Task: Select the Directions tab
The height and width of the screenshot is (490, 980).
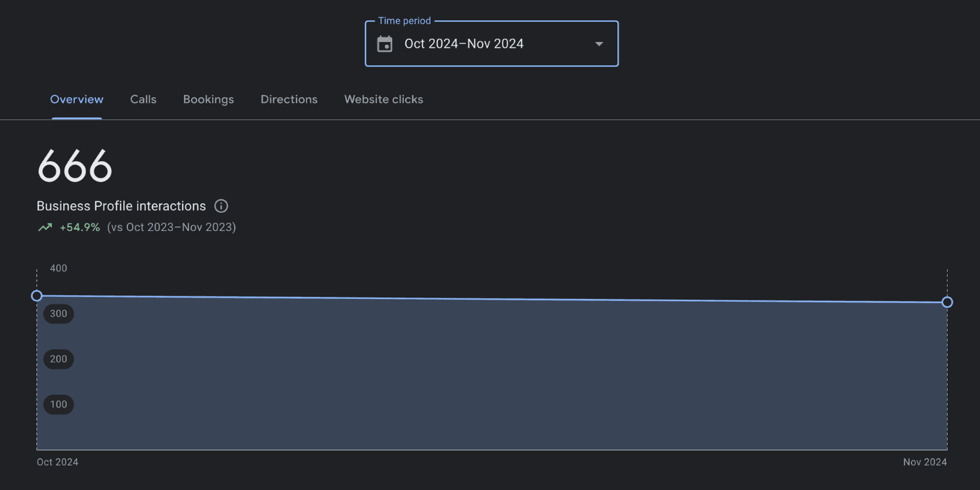Action: coord(288,99)
